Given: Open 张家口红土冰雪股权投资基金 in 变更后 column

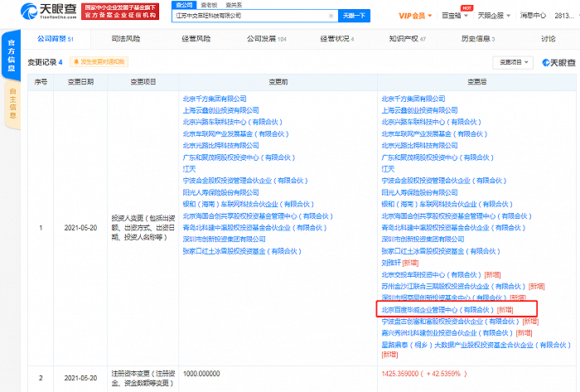Looking at the screenshot, I should pos(441,251).
